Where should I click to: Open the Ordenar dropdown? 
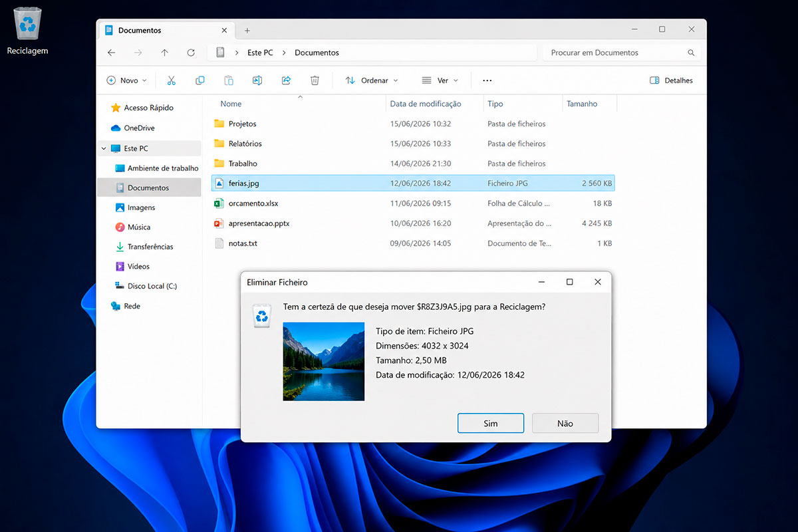pyautogui.click(x=372, y=80)
